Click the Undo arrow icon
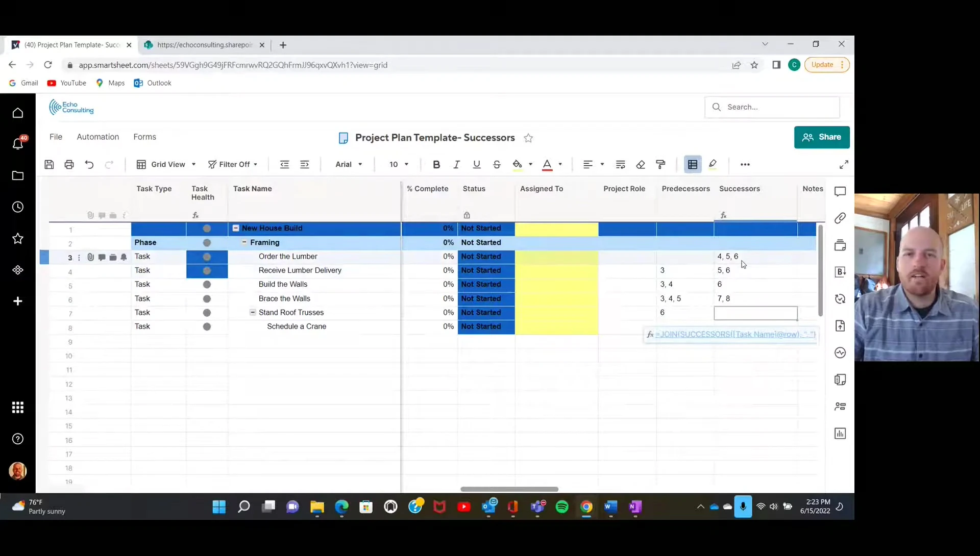This screenshot has width=980, height=556. click(x=89, y=164)
